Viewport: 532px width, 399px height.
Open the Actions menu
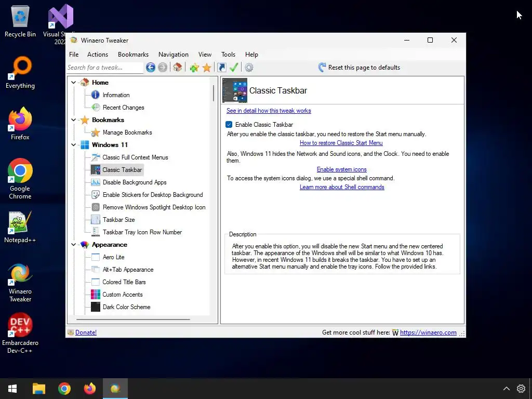pyautogui.click(x=98, y=54)
